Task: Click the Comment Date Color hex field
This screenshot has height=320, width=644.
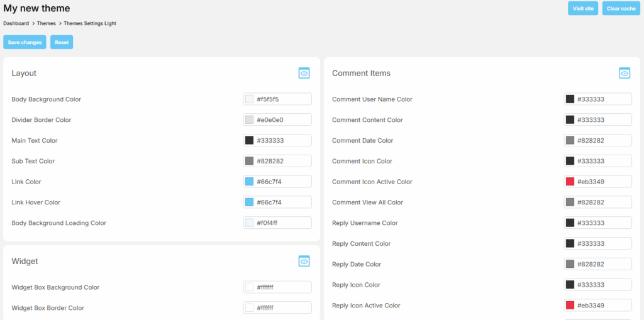Action: coord(602,140)
